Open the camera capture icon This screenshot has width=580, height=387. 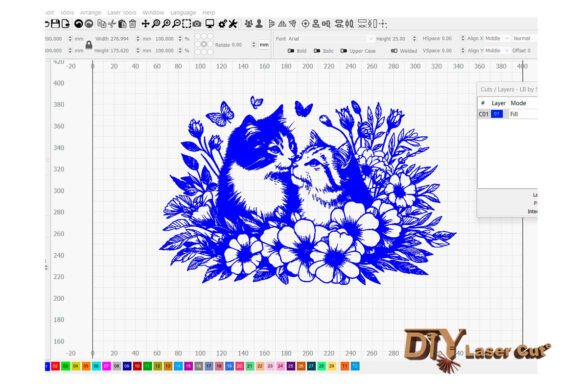pyautogui.click(x=197, y=24)
